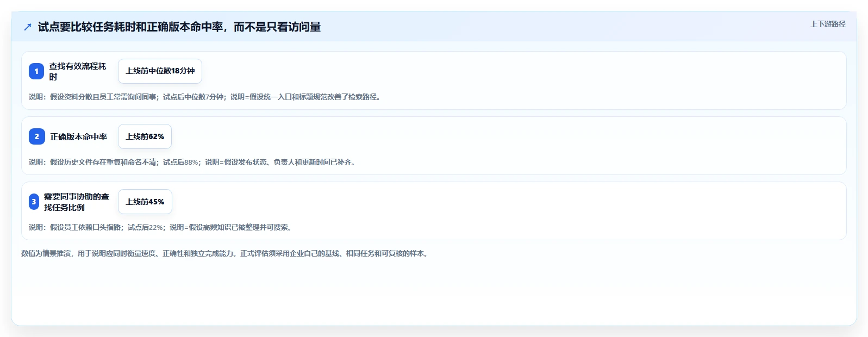Click the 正确版本命中率 metric title
This screenshot has height=337, width=868.
coord(79,136)
